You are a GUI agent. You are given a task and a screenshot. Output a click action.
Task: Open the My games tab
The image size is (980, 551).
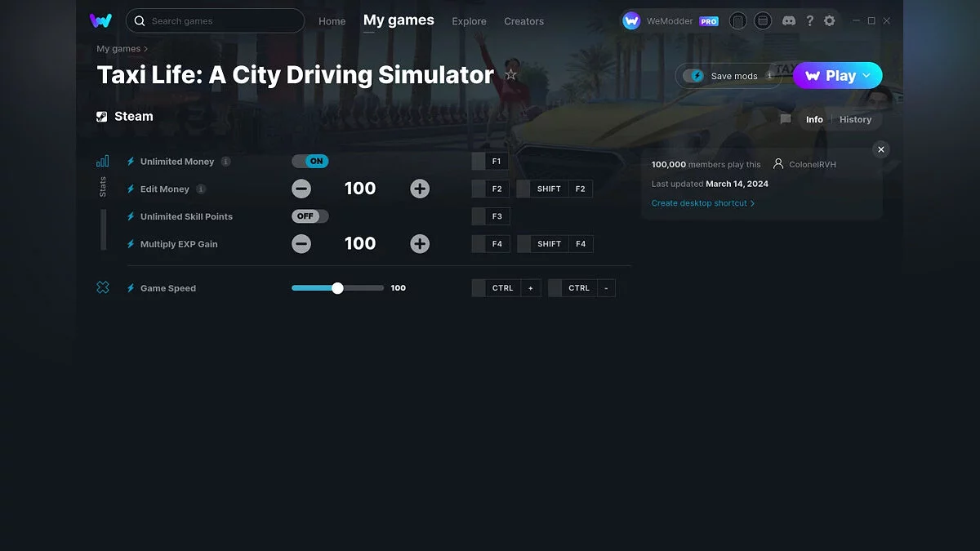399,20
